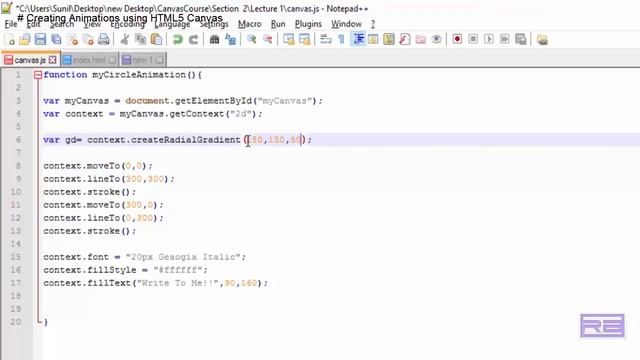Close the canvas.js tab with its X
The width and height of the screenshot is (640, 360).
pos(53,60)
